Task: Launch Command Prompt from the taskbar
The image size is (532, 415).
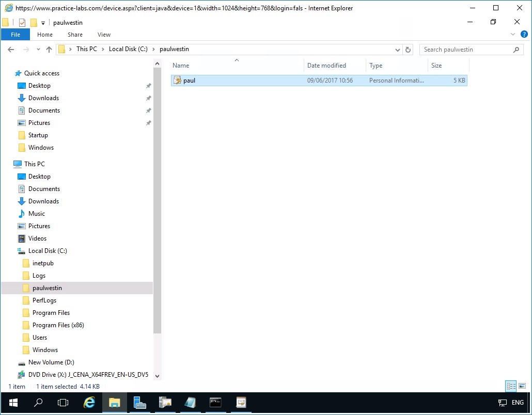Action: point(215,403)
